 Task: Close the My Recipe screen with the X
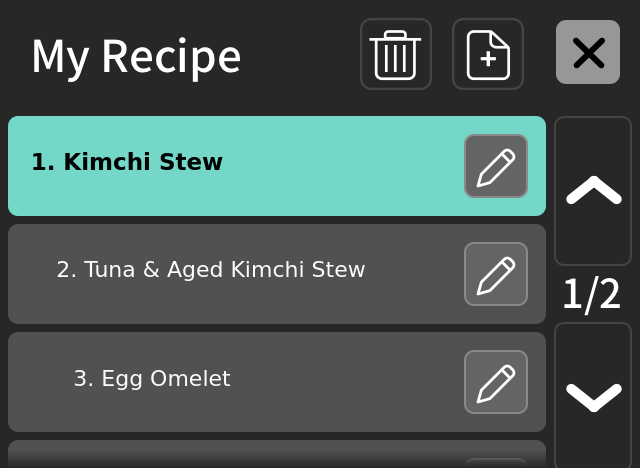pyautogui.click(x=588, y=52)
